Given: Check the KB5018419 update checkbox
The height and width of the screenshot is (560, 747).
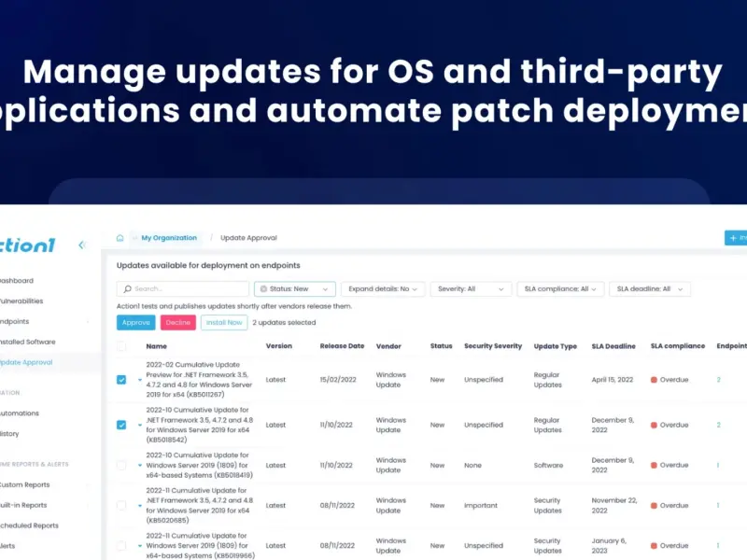Looking at the screenshot, I should [121, 465].
